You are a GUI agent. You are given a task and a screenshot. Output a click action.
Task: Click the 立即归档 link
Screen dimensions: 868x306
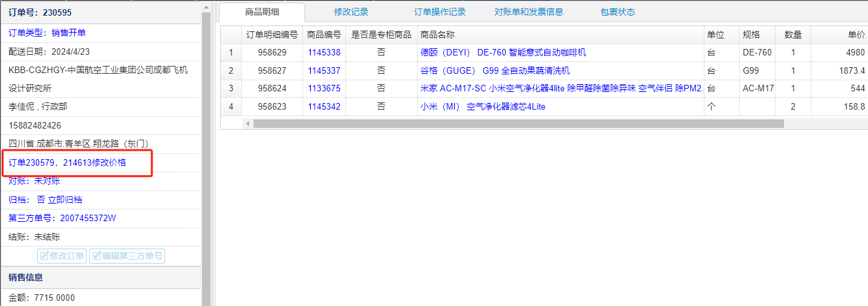[65, 200]
